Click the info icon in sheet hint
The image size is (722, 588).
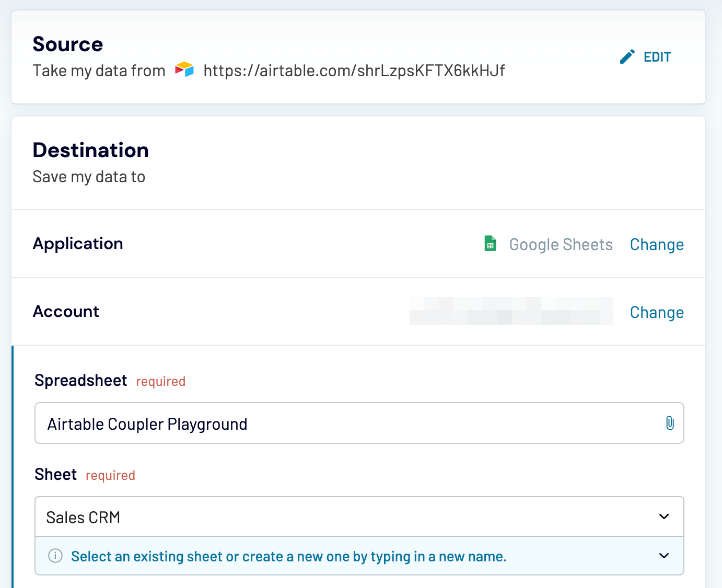(x=55, y=556)
